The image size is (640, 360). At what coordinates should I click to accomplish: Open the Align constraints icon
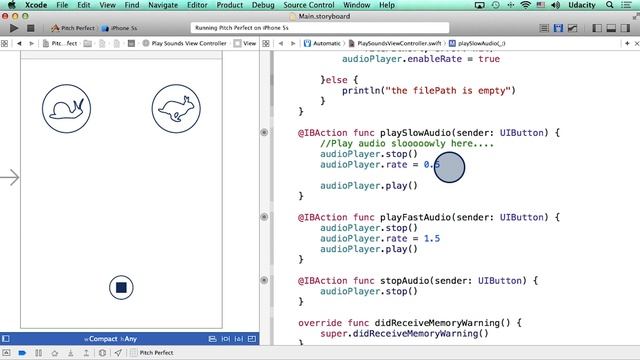(225, 339)
